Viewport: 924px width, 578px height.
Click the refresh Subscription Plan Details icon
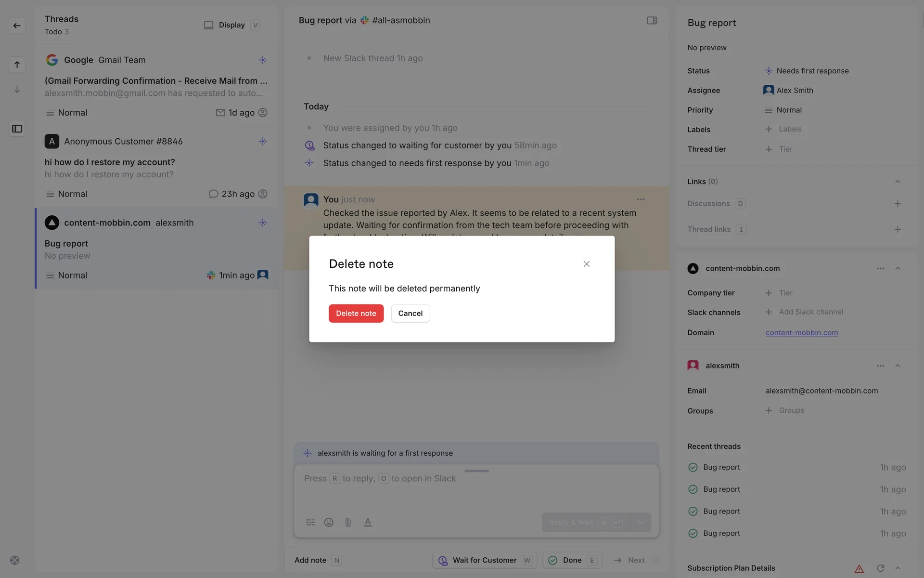[880, 568]
